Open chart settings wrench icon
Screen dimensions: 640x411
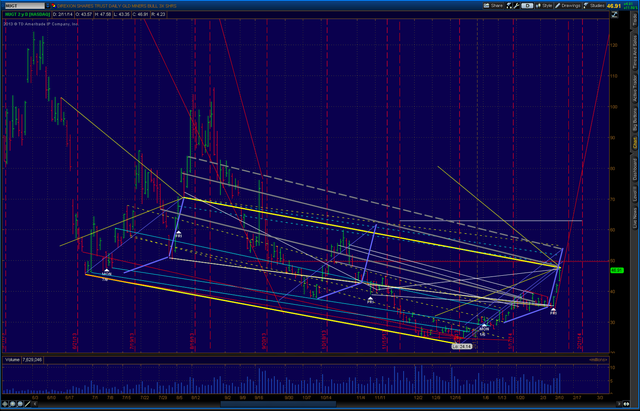(516, 6)
